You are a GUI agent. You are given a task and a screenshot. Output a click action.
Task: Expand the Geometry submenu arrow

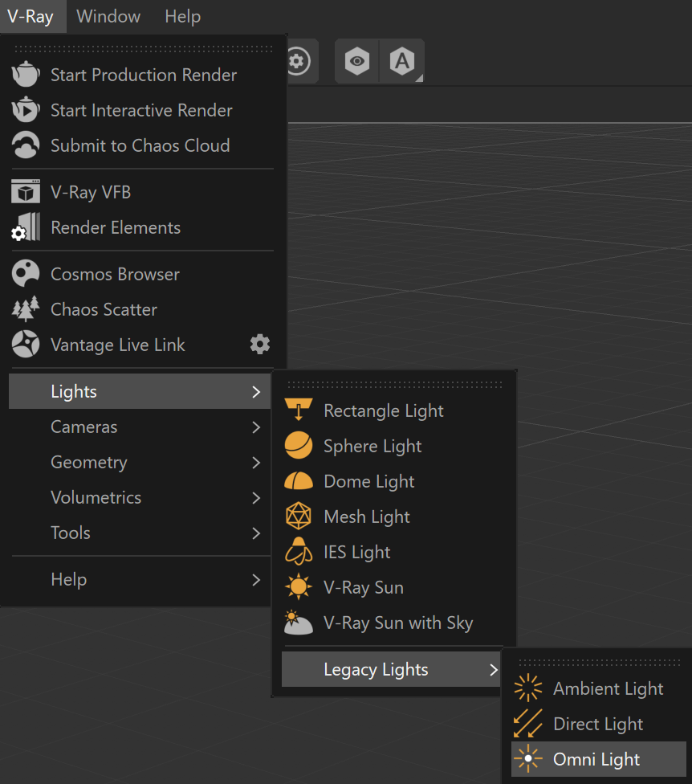(x=256, y=463)
